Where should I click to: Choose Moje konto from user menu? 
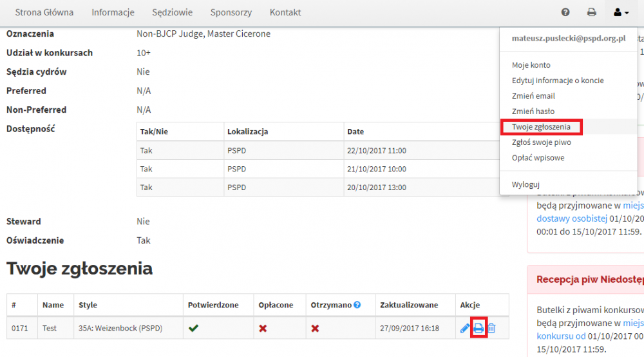[x=531, y=65]
